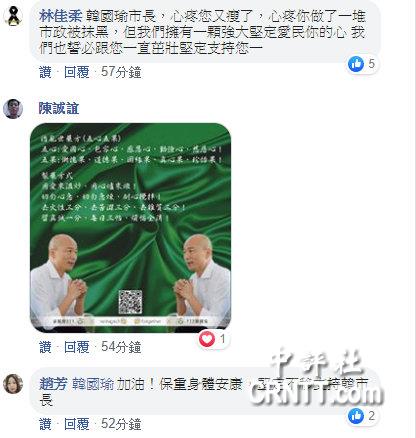Click the QR code in the poster
This screenshot has width=416, height=438.
coord(131,302)
